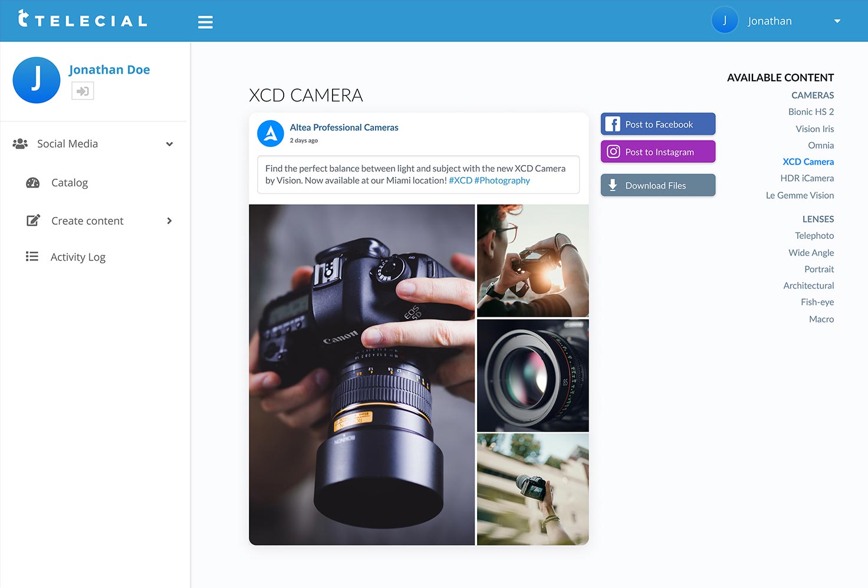Click the Create content edit icon
Viewport: 868px width, 588px height.
click(33, 221)
